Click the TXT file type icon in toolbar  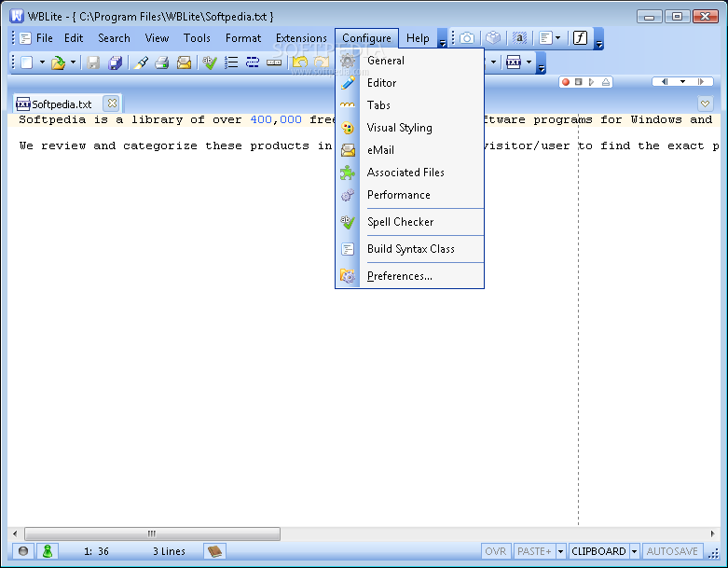coord(513,62)
